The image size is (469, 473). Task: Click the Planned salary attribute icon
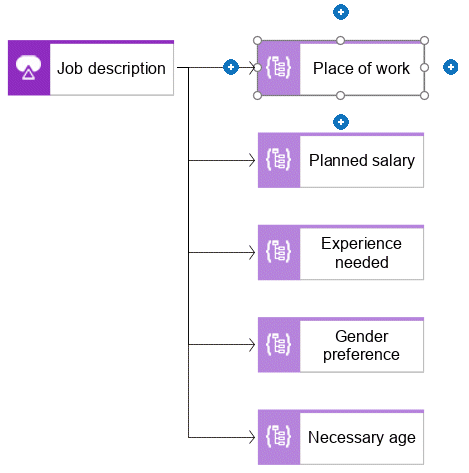(x=279, y=160)
